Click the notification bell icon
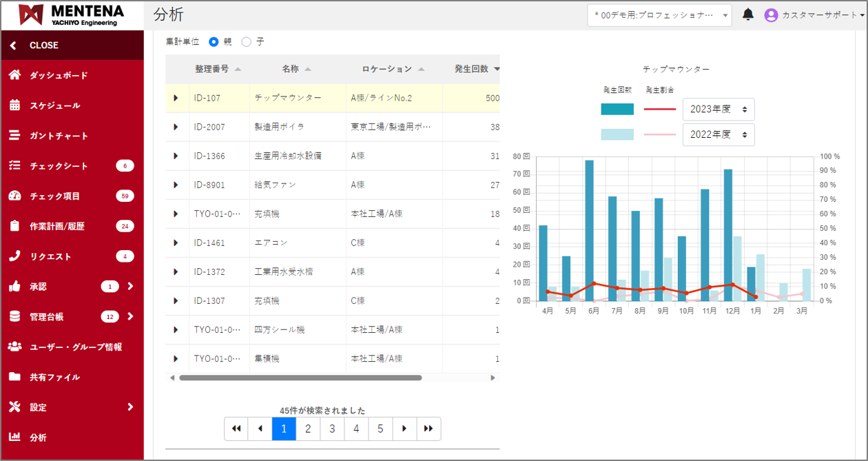Screen dimensions: 868x461 pyautogui.click(x=748, y=14)
